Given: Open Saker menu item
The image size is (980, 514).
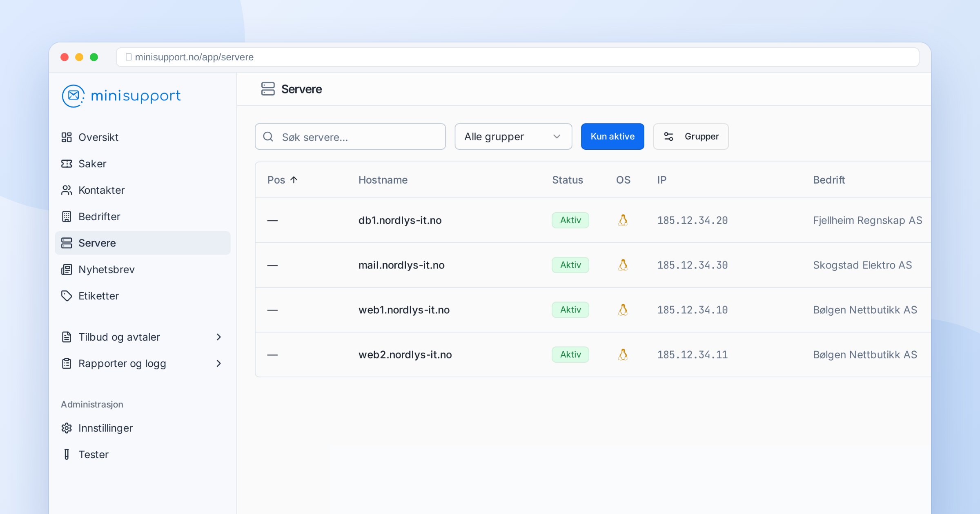Looking at the screenshot, I should click(143, 164).
